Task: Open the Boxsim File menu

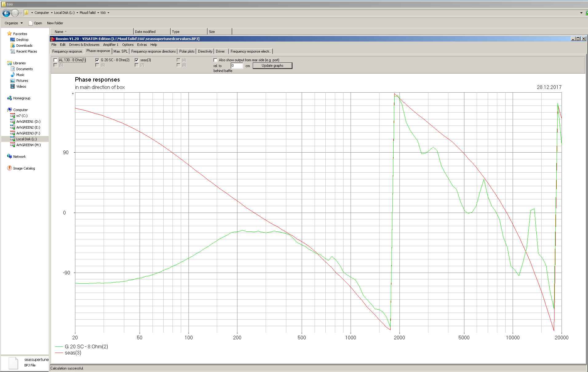Action: coord(54,45)
